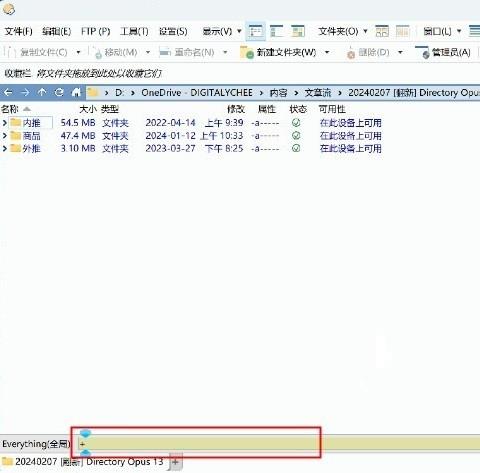Screen dimensions: 480x473
Task: Click sync status icon on 内推 row
Action: point(296,123)
